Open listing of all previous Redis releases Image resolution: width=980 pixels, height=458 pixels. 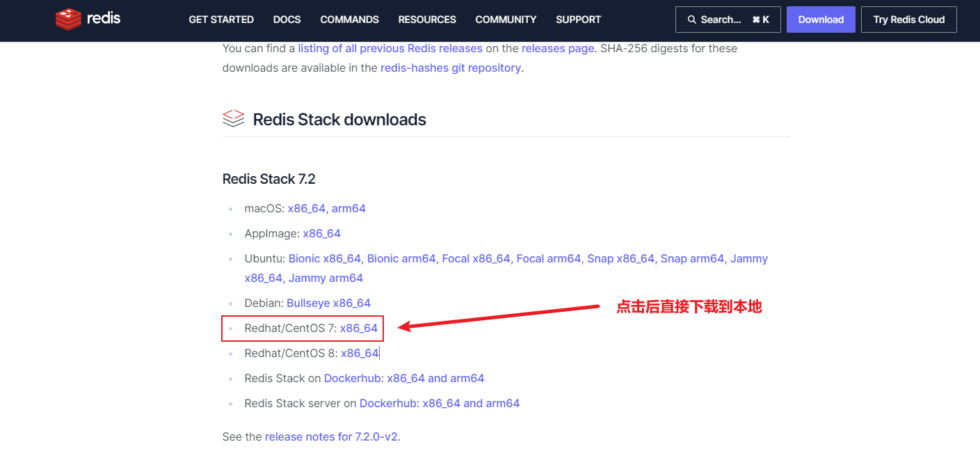click(390, 49)
